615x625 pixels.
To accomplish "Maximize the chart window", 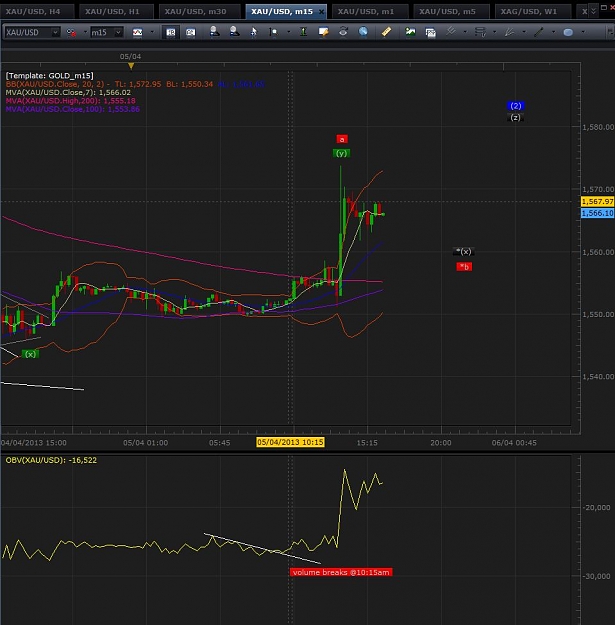I will pos(604,8).
